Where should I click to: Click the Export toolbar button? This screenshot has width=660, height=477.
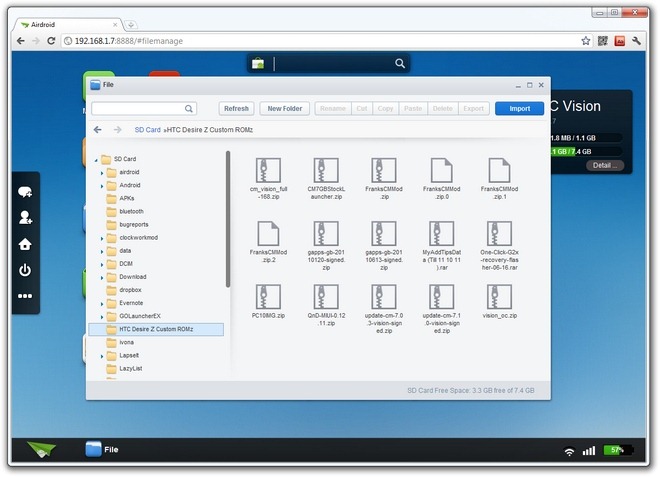click(474, 109)
